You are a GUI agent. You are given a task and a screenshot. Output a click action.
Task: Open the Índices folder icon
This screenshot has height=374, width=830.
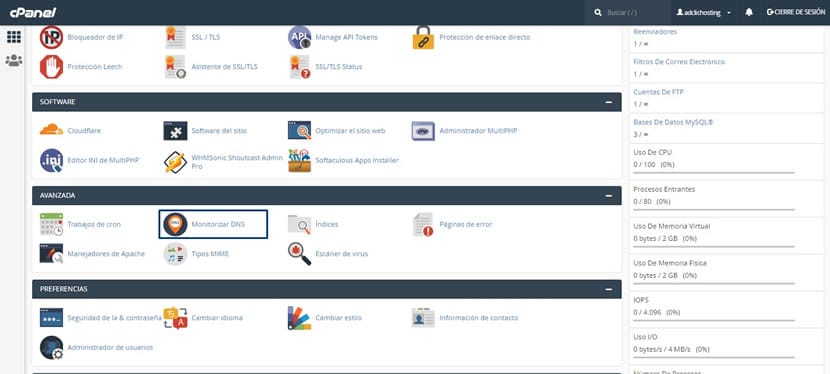coord(300,224)
